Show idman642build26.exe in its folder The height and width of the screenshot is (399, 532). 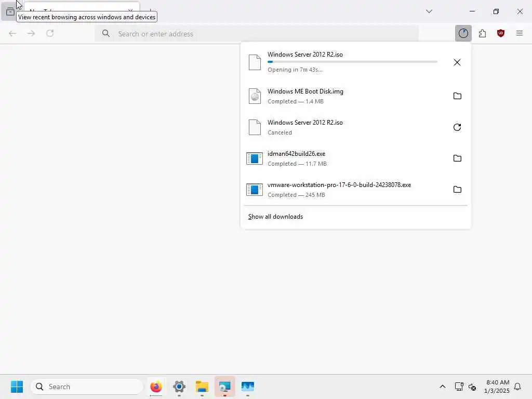point(457,158)
